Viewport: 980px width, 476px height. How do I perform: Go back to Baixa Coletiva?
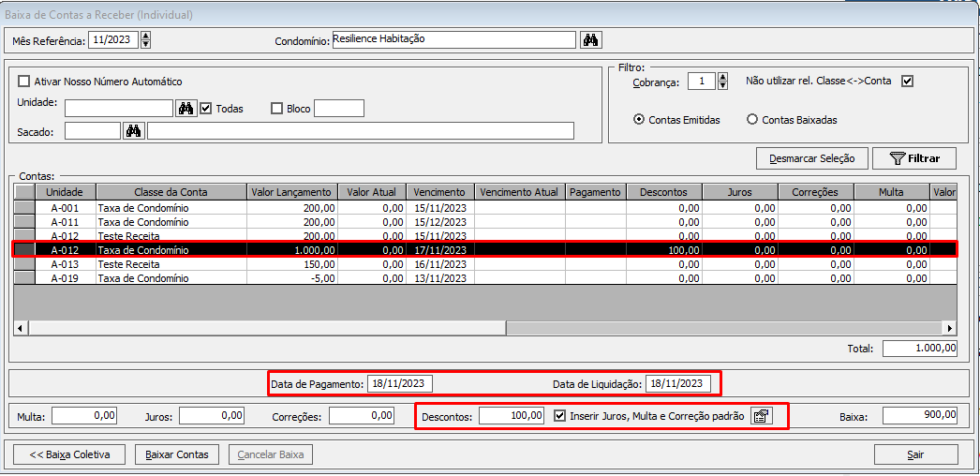click(69, 454)
